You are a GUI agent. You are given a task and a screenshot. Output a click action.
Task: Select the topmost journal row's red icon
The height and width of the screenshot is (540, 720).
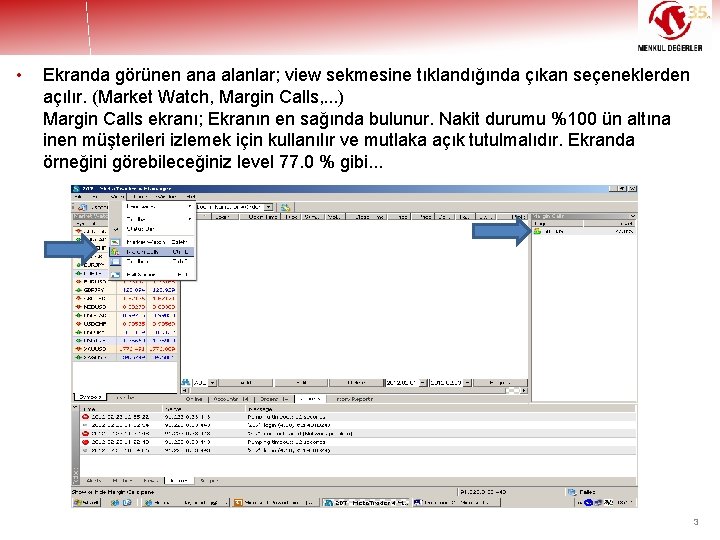(85, 417)
